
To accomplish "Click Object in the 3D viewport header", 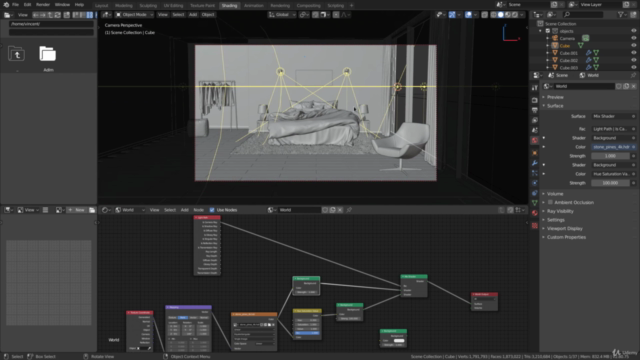I will click(208, 15).
